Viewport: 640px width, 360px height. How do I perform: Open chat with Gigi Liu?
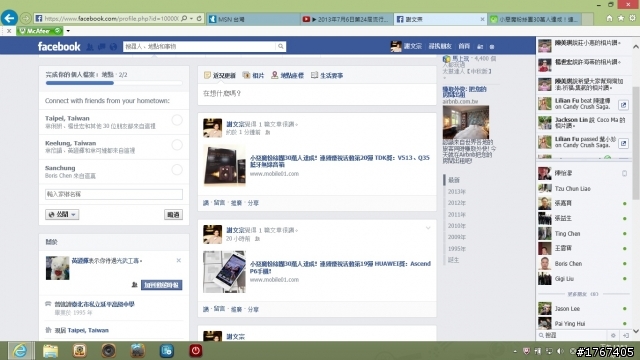pyautogui.click(x=584, y=279)
